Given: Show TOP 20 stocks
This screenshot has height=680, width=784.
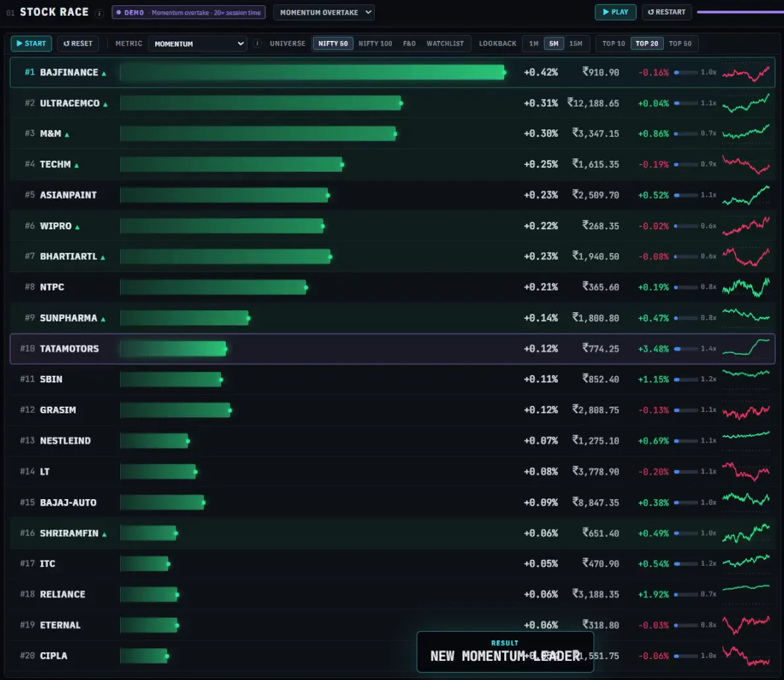Looking at the screenshot, I should [647, 44].
